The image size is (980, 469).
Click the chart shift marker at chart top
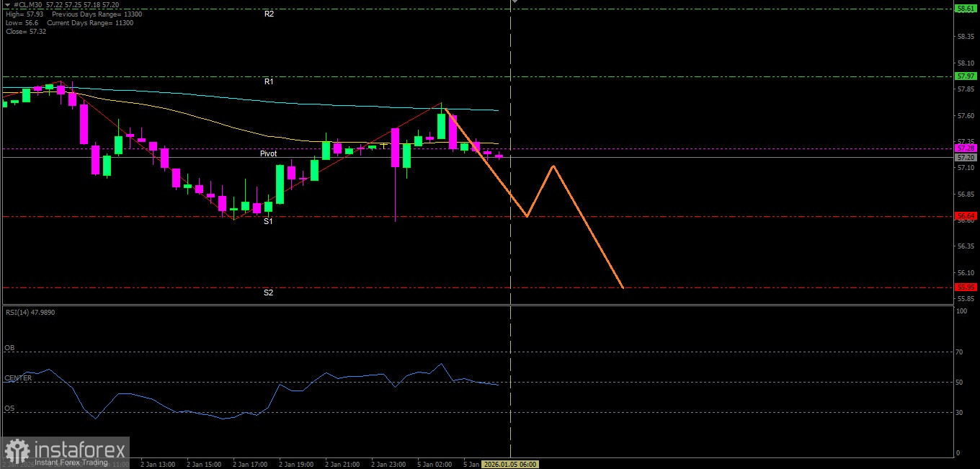point(514,1)
